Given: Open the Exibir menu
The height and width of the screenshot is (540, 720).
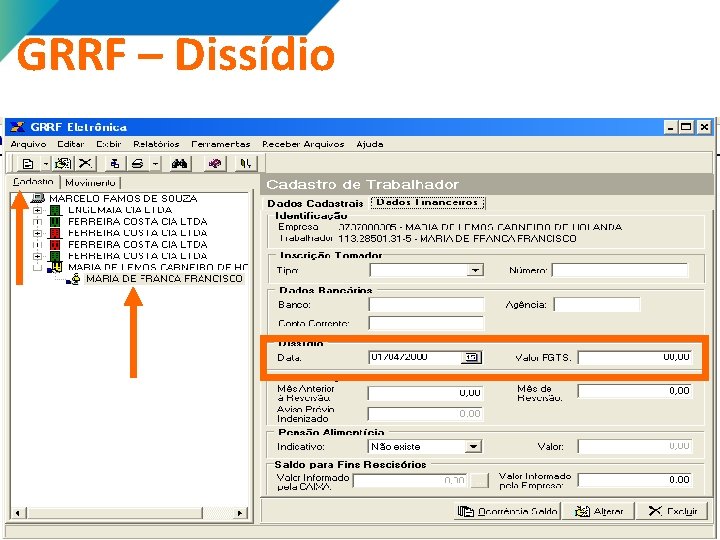Looking at the screenshot, I should [x=109, y=144].
